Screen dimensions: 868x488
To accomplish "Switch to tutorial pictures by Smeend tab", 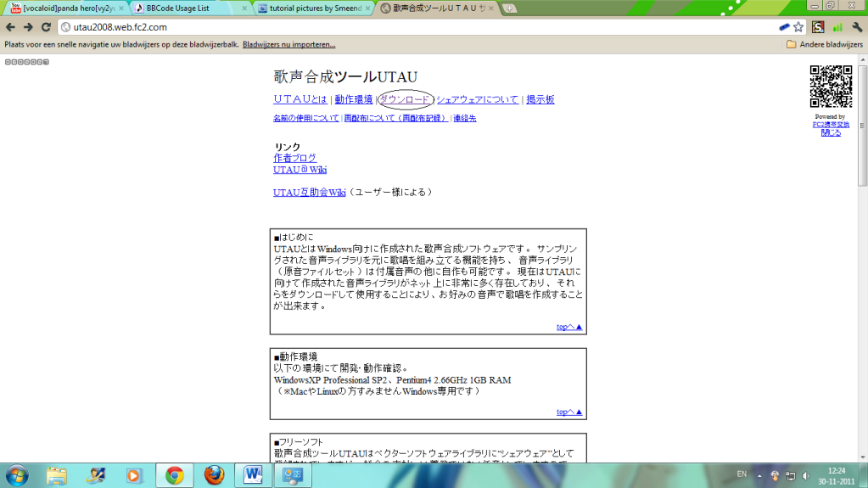I will [313, 8].
